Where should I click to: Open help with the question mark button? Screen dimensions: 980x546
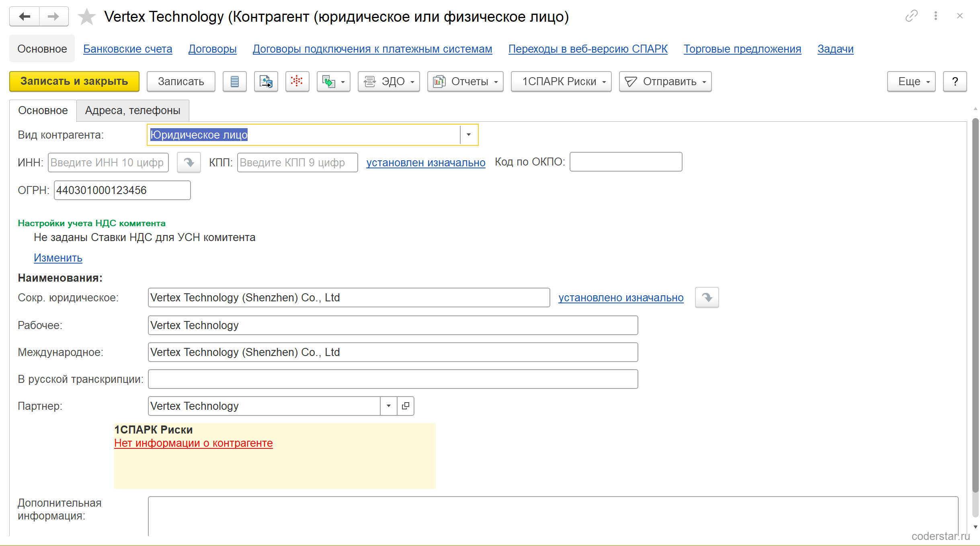[x=955, y=82]
